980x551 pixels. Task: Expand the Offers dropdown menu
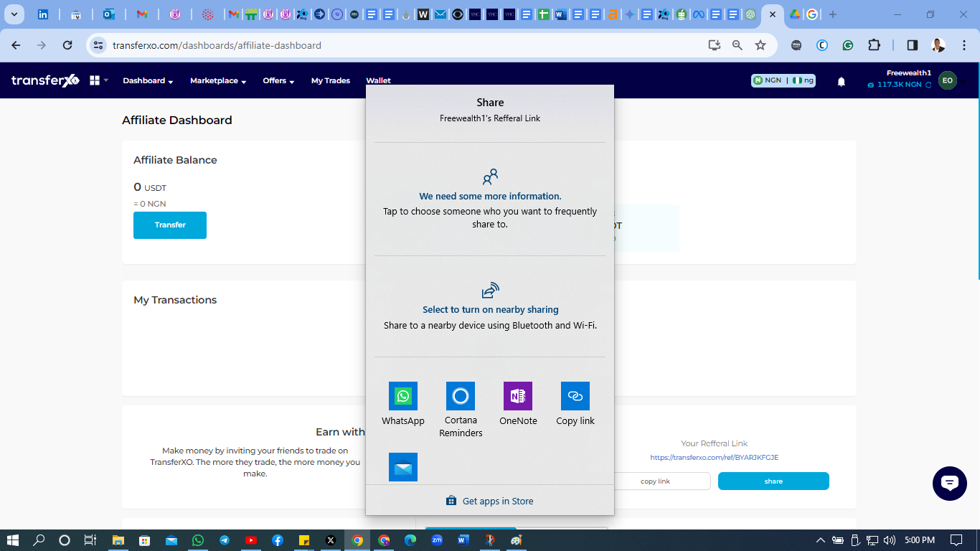[x=278, y=81]
